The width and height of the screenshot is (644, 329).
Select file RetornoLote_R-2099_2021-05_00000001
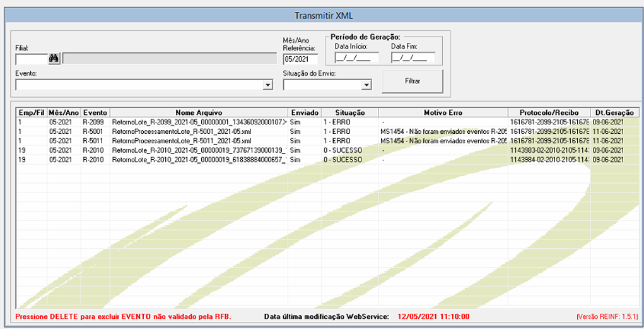coord(199,122)
